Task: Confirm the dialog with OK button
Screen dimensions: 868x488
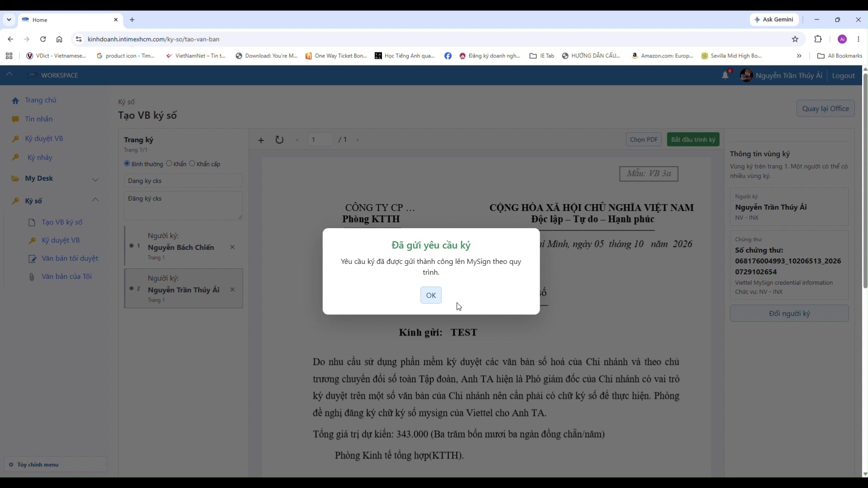Action: tap(431, 296)
